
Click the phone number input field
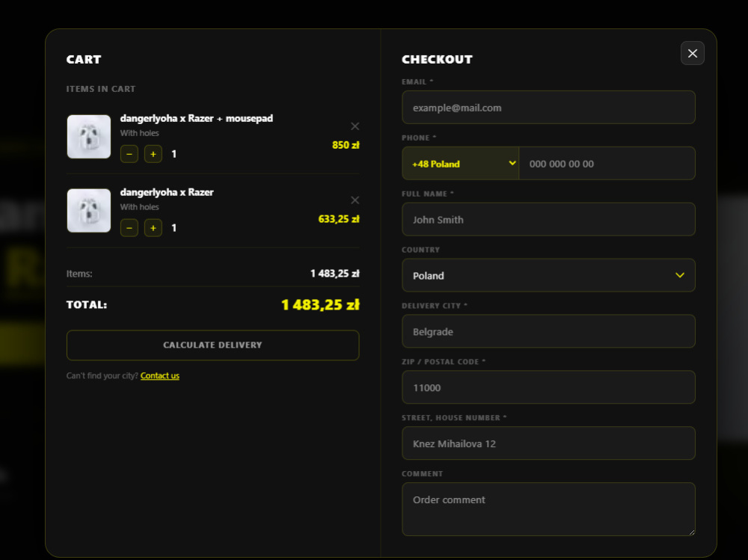pos(607,164)
